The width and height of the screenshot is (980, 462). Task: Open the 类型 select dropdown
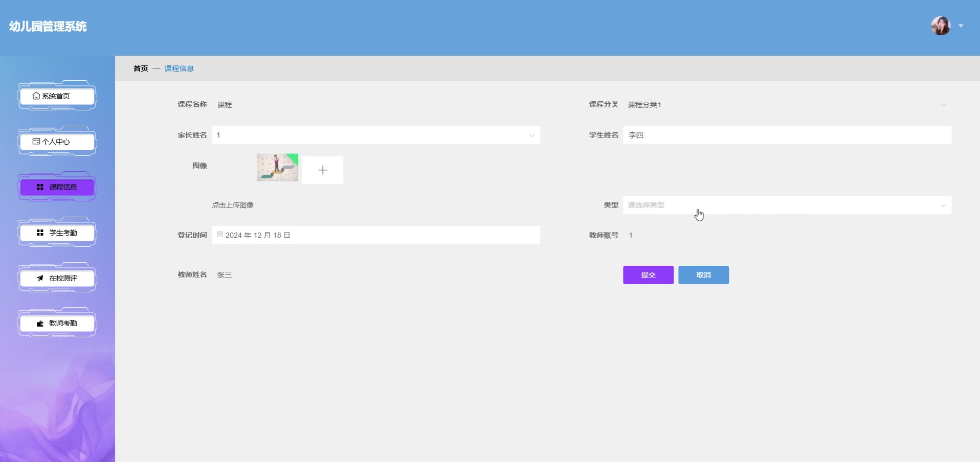click(x=943, y=205)
